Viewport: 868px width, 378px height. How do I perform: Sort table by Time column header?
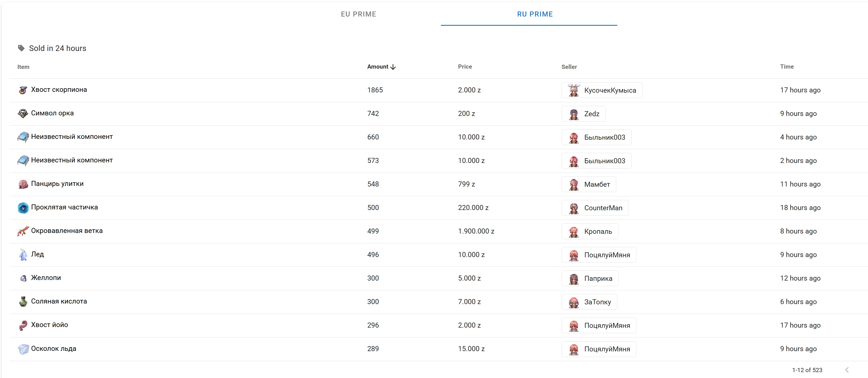pos(786,67)
